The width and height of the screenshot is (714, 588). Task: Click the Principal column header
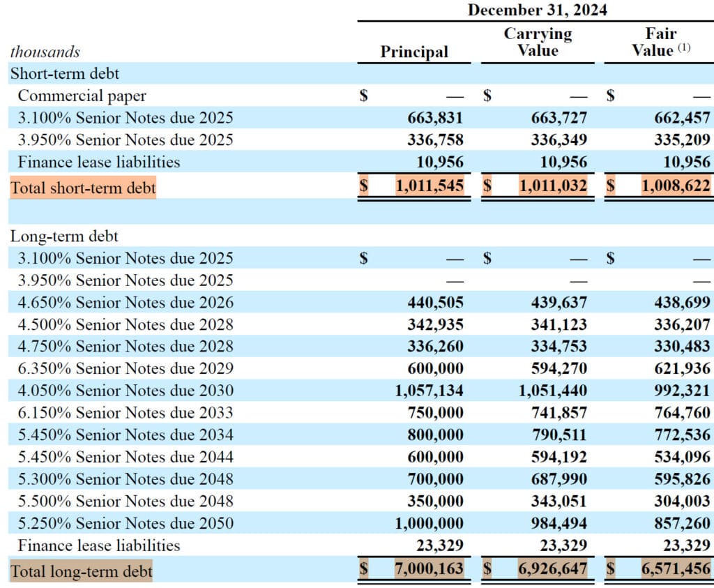[414, 52]
